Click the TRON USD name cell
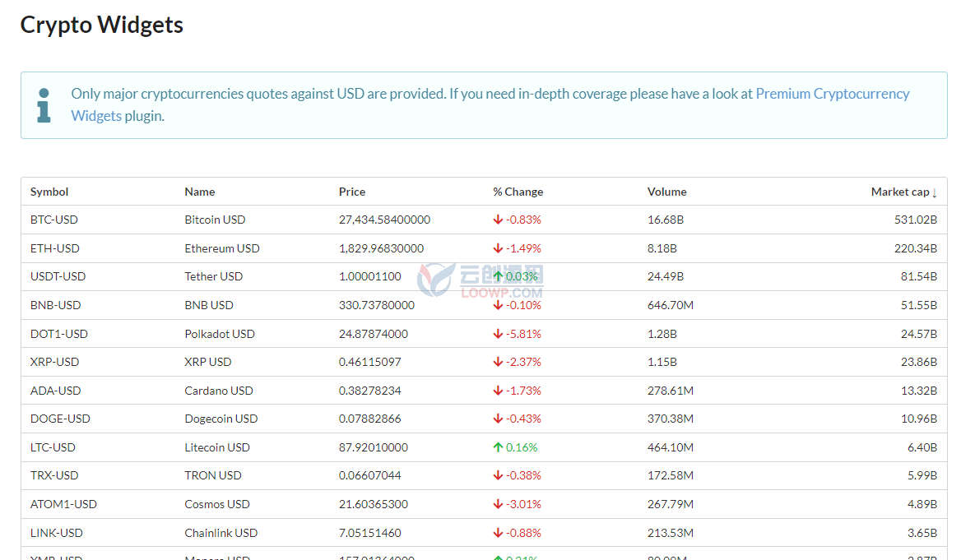The width and height of the screenshot is (961, 560). click(212, 475)
